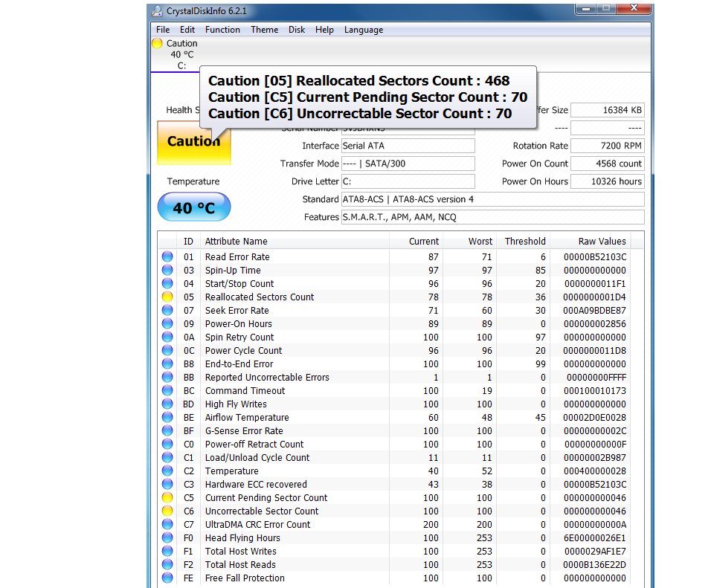Click the yellow Caution health status button

(194, 142)
